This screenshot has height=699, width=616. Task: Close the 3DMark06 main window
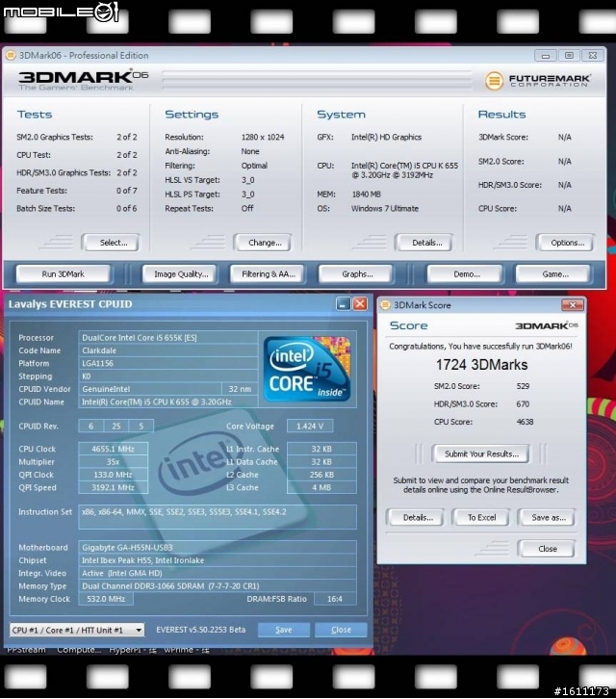point(593,56)
